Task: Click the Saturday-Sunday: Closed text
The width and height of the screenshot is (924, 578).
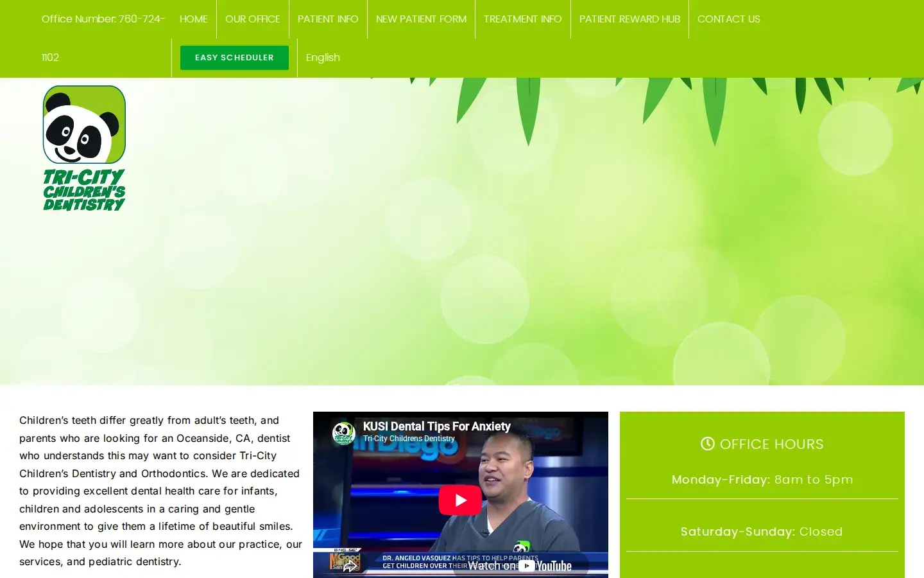Action: 762,532
